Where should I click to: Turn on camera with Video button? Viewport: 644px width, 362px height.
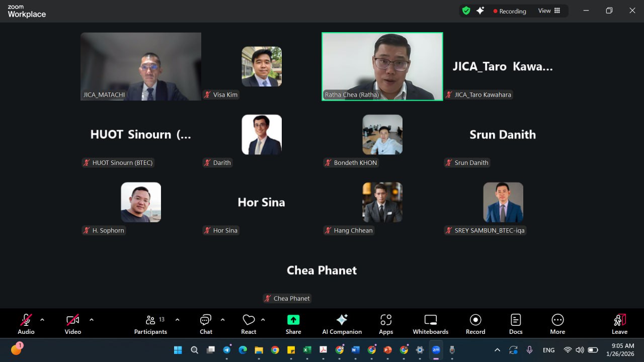73,324
